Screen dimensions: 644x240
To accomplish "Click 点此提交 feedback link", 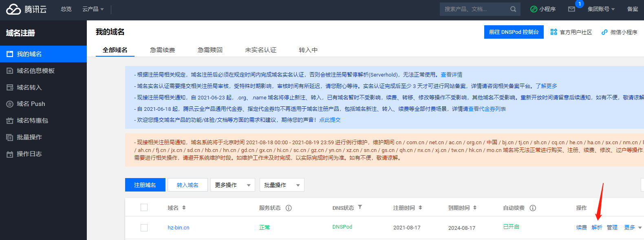I will 330,120.
